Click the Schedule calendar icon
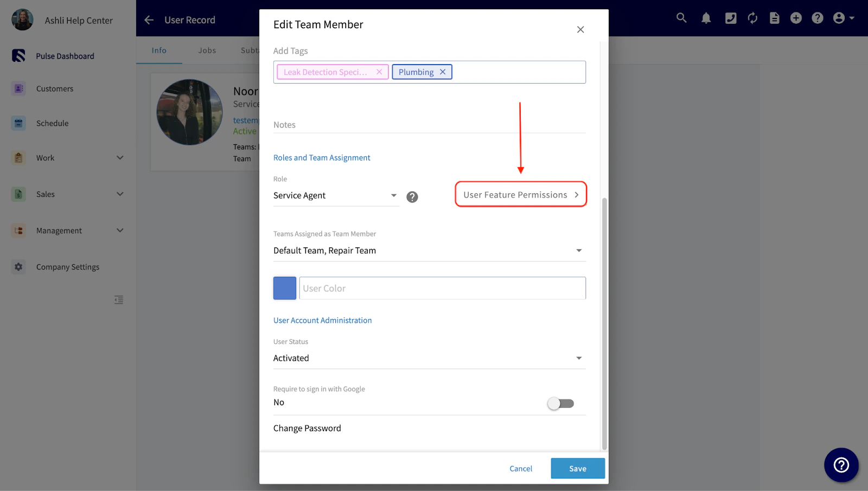Viewport: 868px width, 491px height. point(18,123)
